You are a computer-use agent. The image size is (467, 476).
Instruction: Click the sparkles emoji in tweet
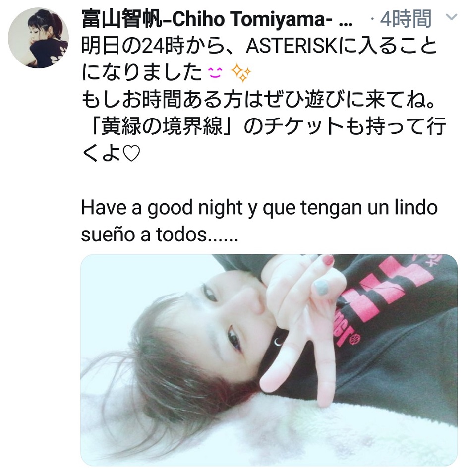(241, 73)
